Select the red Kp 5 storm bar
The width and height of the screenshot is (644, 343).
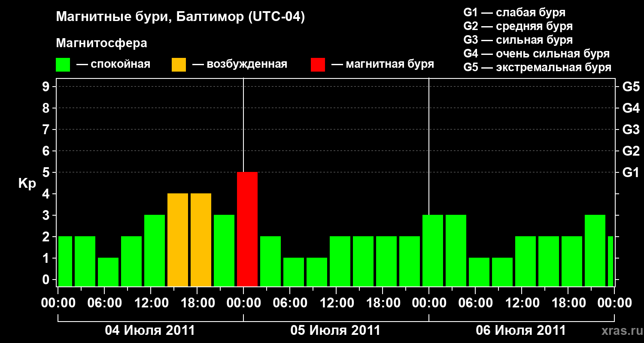tap(247, 229)
